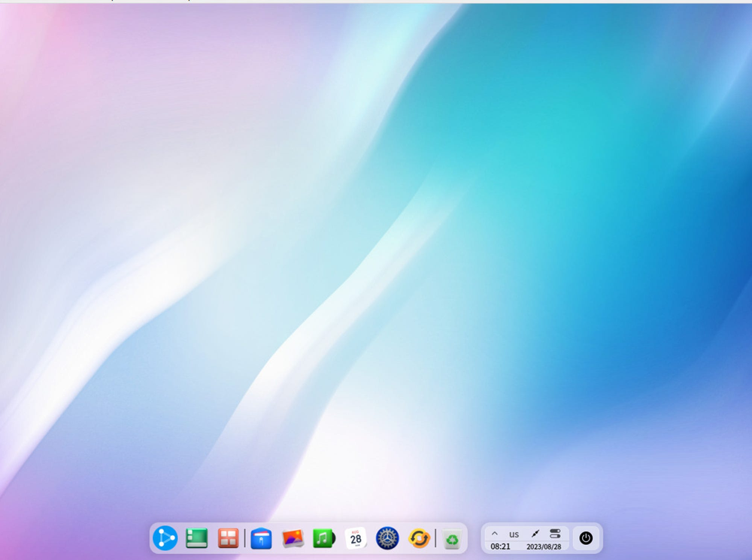Open the Deepin launcher

pos(165,538)
